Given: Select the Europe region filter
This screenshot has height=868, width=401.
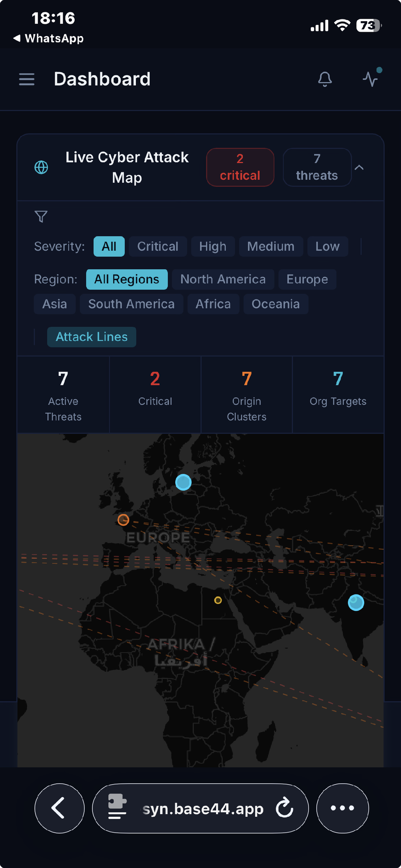Looking at the screenshot, I should click(307, 279).
